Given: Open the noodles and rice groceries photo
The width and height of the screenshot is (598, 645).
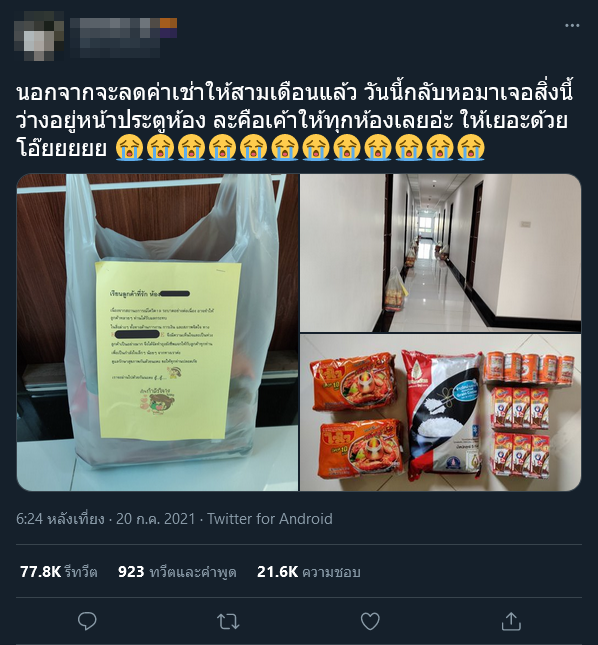Looking at the screenshot, I should [440, 413].
